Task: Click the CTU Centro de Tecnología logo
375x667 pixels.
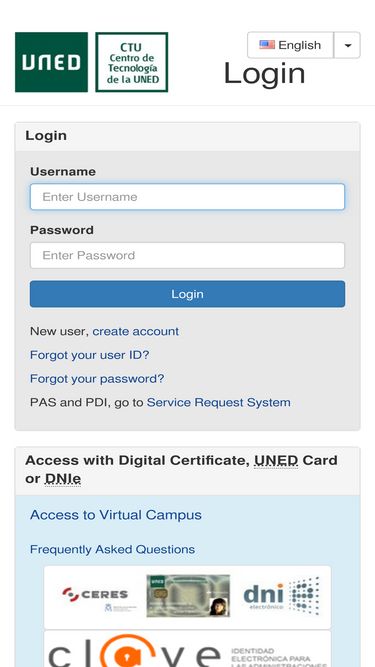Action: click(x=132, y=62)
